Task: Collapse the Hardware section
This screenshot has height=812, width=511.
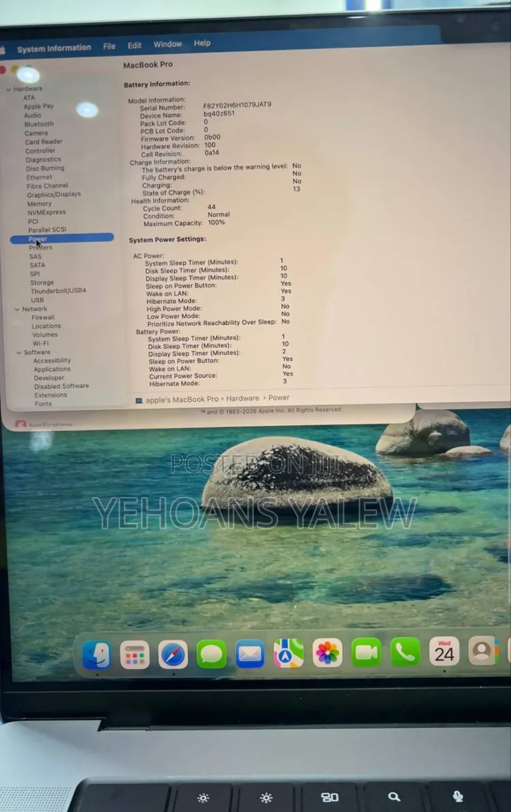Action: pyautogui.click(x=9, y=89)
